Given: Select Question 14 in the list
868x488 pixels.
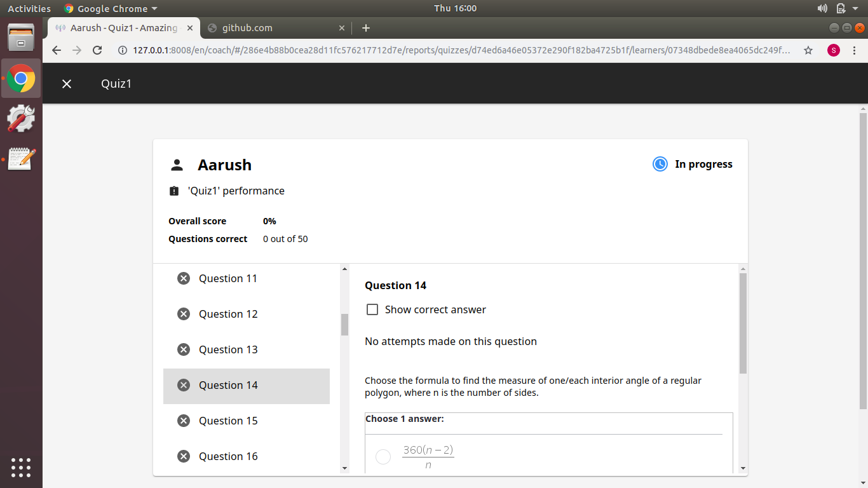Looking at the screenshot, I should (247, 385).
